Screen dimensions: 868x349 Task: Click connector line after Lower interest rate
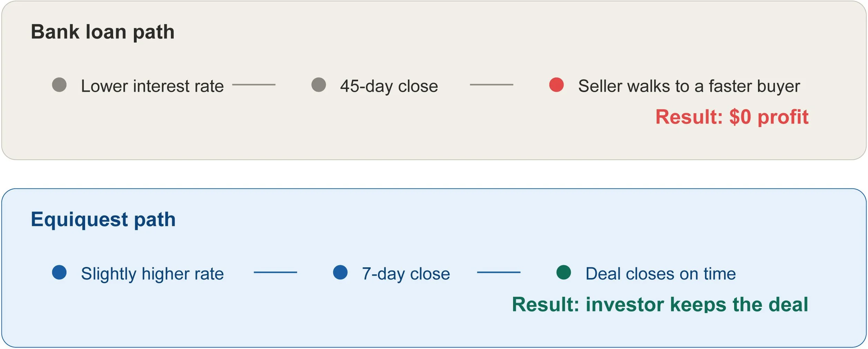pos(254,84)
